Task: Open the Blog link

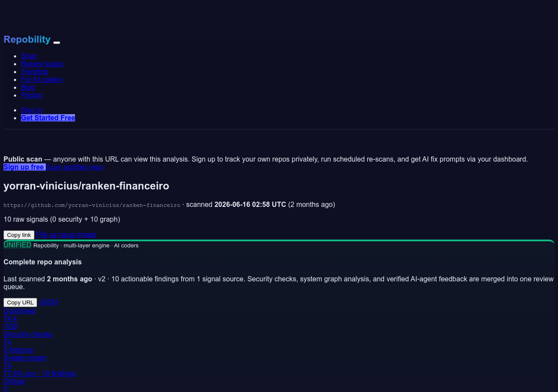Action: point(28,87)
